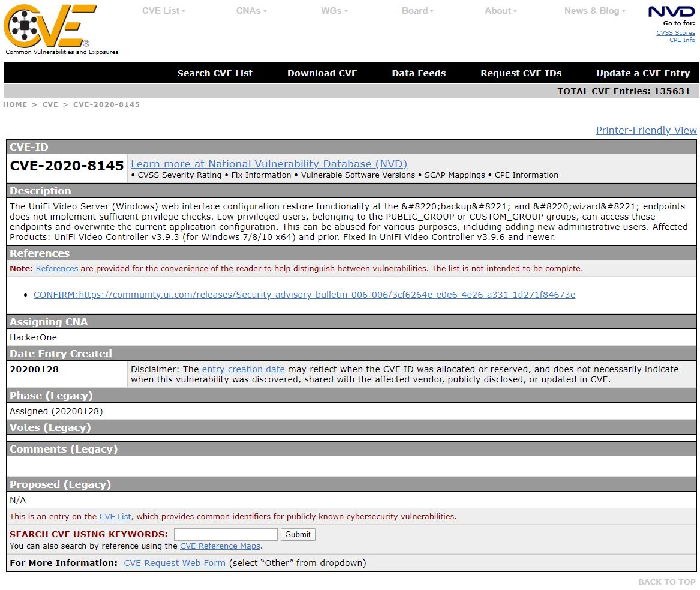Choose Request CVE IDs menu item
Screen dimensions: 700x590
(x=521, y=73)
